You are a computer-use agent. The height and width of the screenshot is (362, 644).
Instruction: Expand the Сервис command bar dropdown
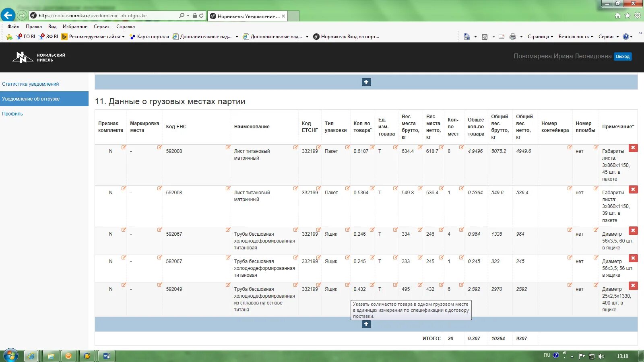(x=609, y=37)
